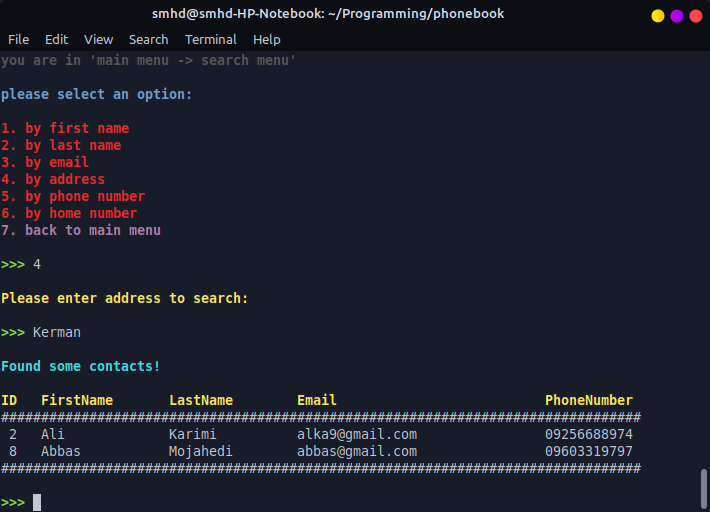Click the '4. by address' line
This screenshot has height=512, width=710.
(53, 179)
